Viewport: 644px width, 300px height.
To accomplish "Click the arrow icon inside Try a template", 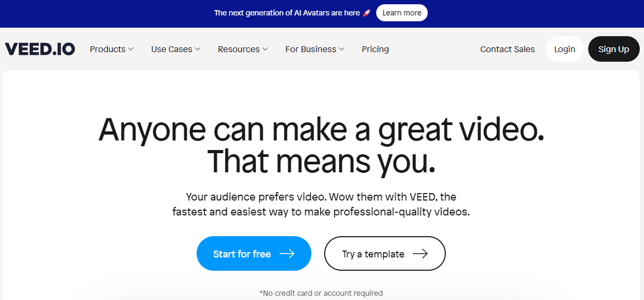I will [420, 254].
